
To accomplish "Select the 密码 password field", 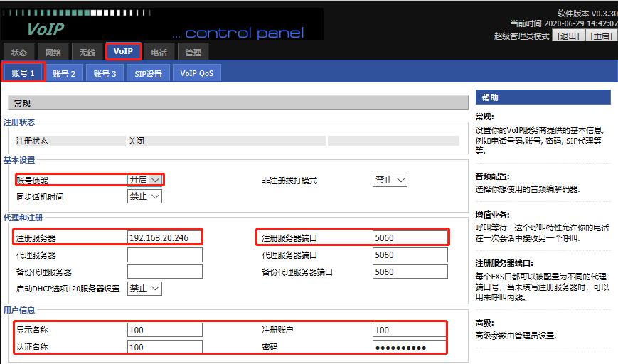I will (x=410, y=347).
